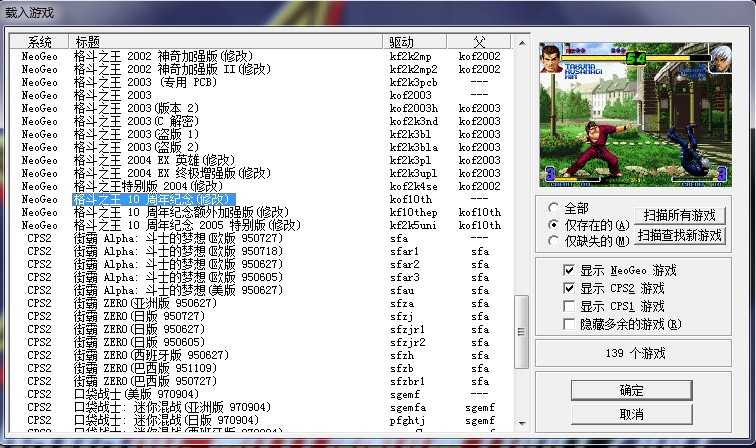Select the sfzjr1 driver row
The height and width of the screenshot is (448, 756).
260,330
